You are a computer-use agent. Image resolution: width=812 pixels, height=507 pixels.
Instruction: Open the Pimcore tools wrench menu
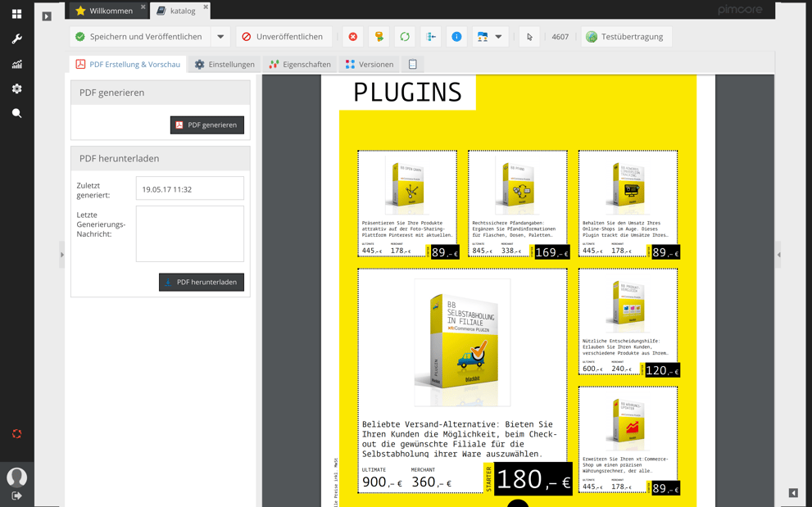click(16, 38)
